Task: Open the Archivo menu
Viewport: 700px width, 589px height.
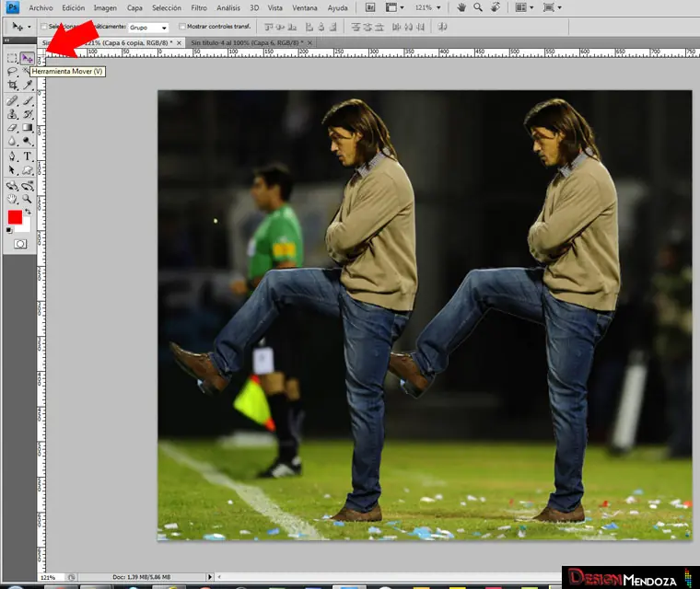Action: tap(41, 7)
